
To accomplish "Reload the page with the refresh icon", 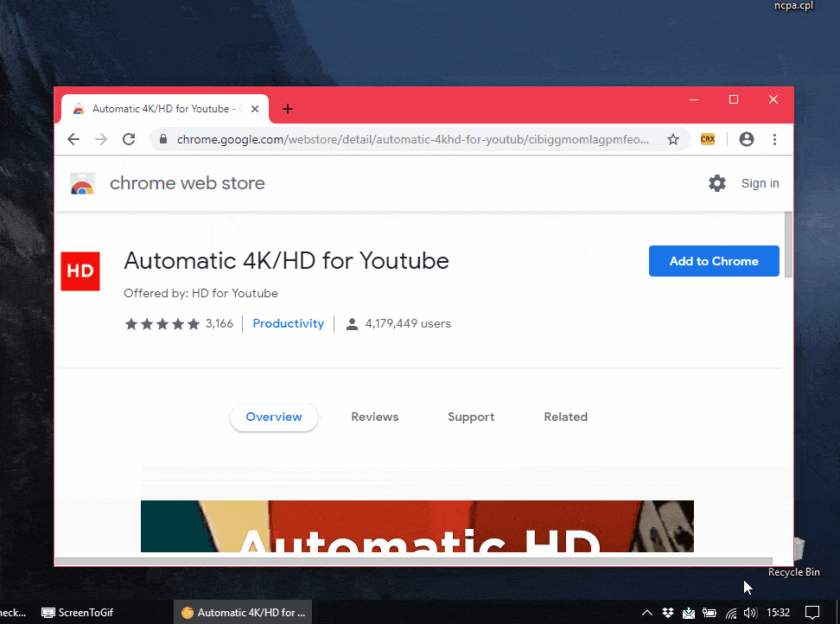I will coord(129,138).
